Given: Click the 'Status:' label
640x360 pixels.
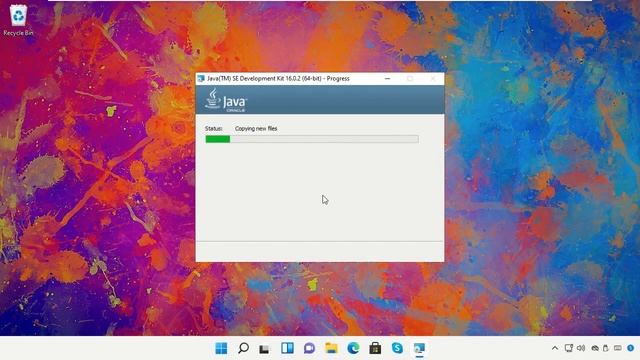Looking at the screenshot, I should tap(213, 129).
